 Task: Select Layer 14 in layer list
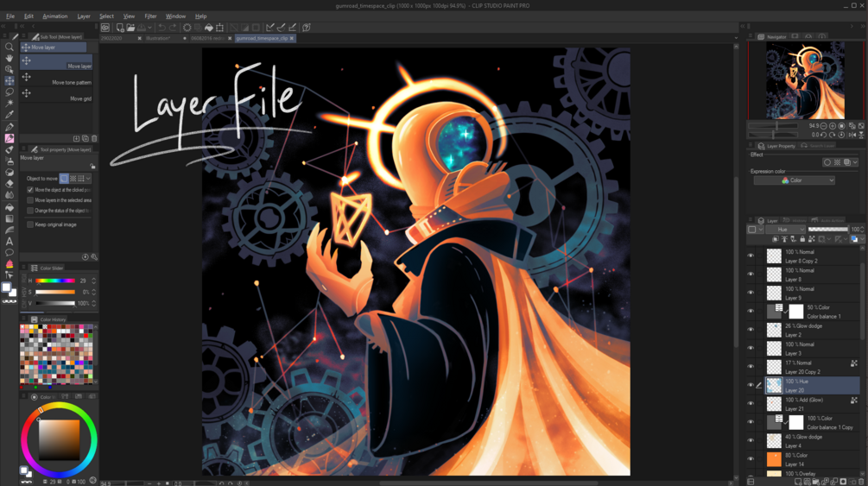(812, 459)
